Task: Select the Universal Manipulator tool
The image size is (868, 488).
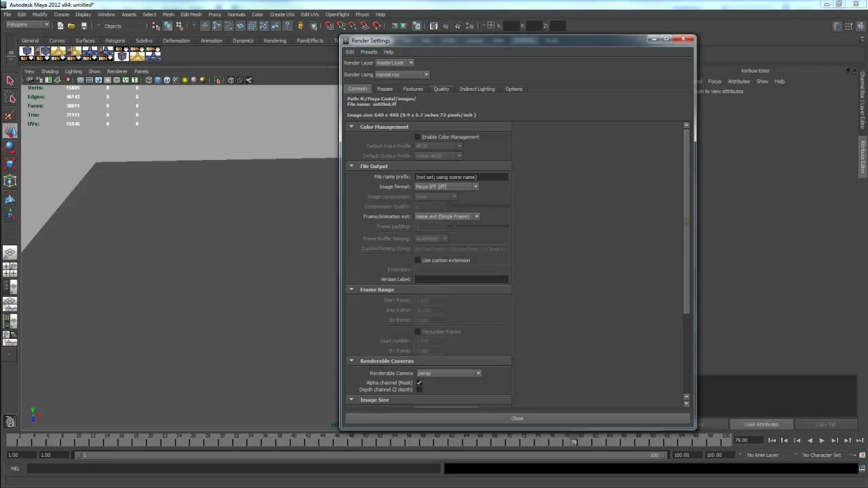Action: point(10,181)
